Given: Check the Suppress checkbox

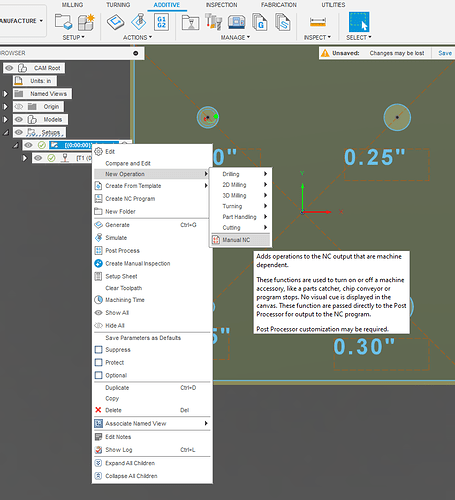Looking at the screenshot, I should point(99,350).
